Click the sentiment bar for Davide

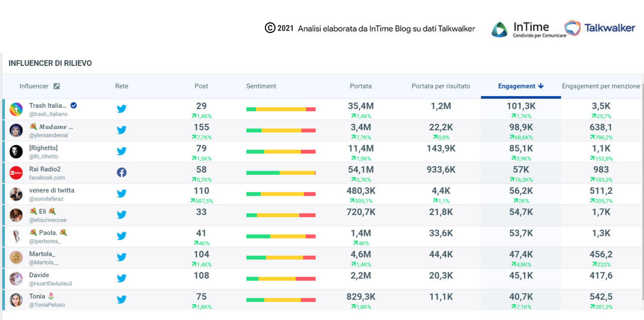(x=281, y=279)
